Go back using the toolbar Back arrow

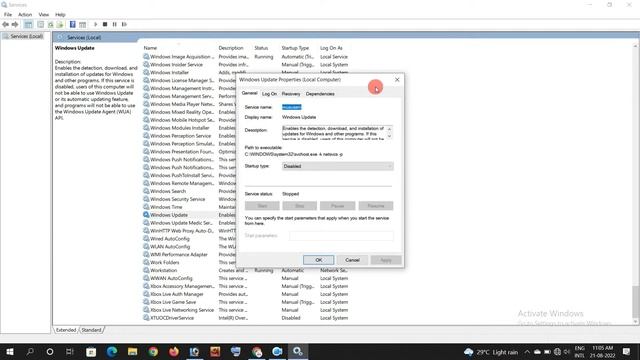(5, 24)
